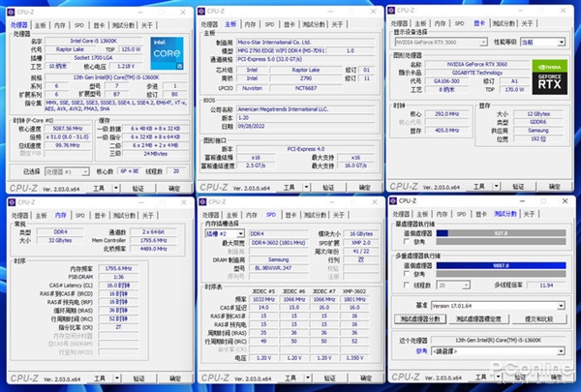Click 最大带宽 DDR4-3602 (1801 MHz) field
Viewport: 581px width, 392px height.
278,243
